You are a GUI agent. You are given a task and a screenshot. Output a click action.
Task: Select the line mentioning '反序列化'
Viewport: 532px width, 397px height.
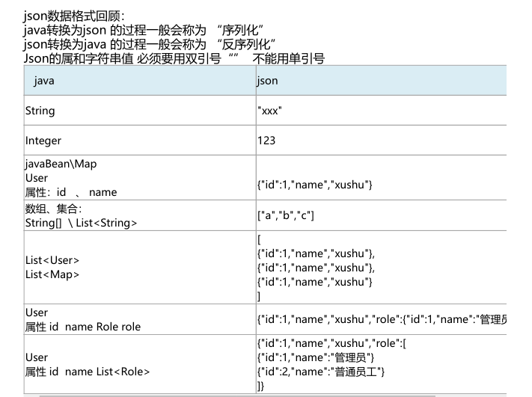pos(150,44)
